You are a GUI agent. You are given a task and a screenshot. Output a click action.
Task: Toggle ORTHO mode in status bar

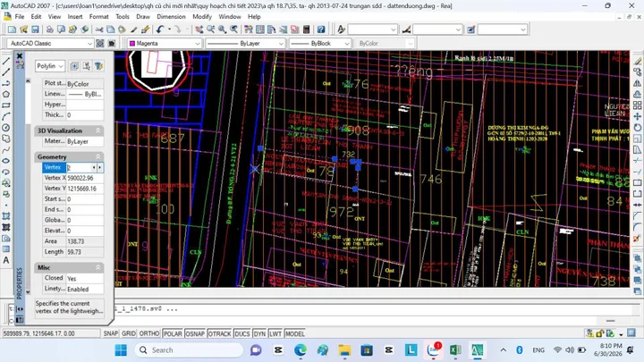(149, 333)
